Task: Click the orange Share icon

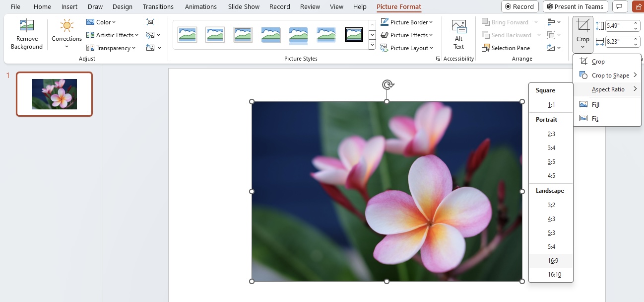Action: 638,6
